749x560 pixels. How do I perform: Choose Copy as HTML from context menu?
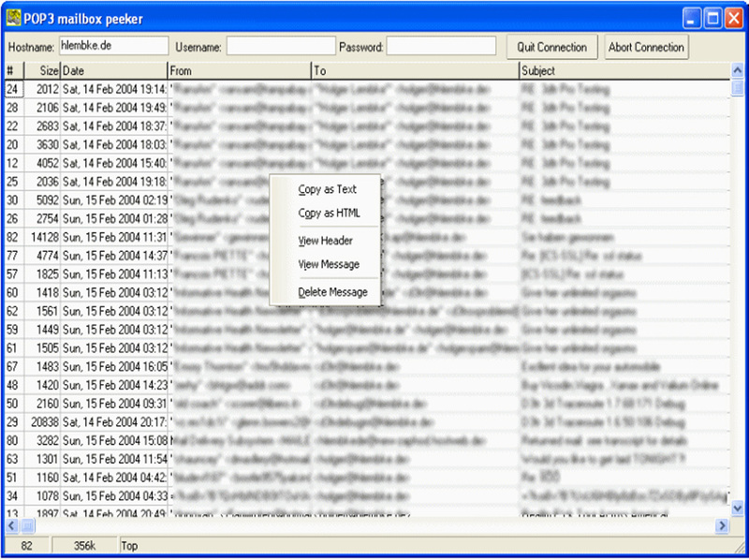click(x=330, y=214)
